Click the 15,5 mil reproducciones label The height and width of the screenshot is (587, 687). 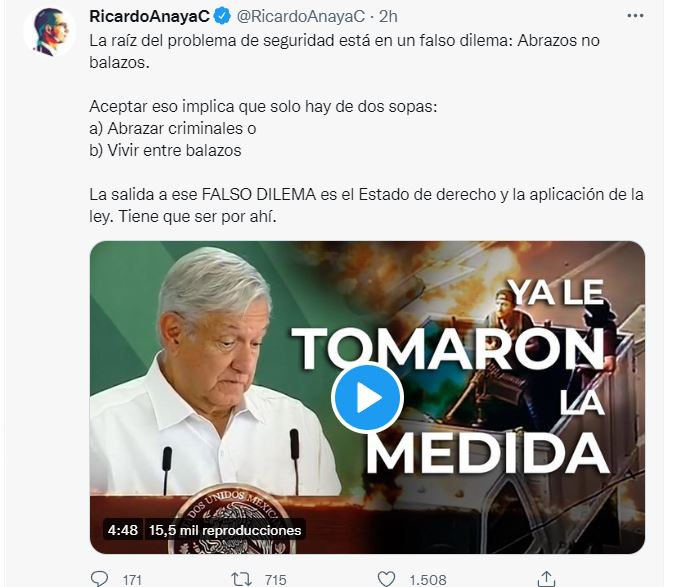tap(225, 530)
